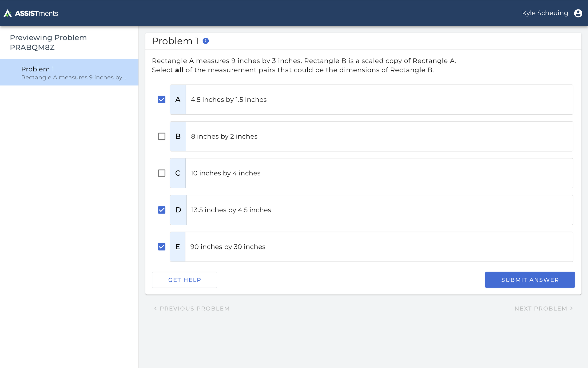Choose answer '10 inches by 4 inches'
Screen dimensions: 588x368
coord(225,173)
